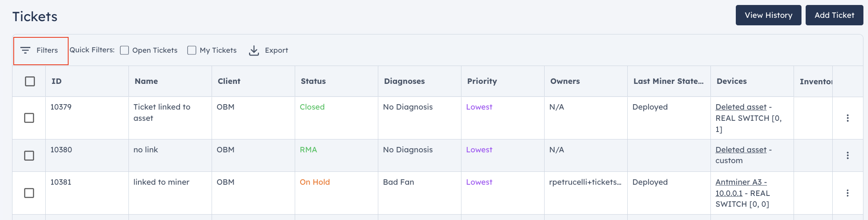The height and width of the screenshot is (220, 868).
Task: Click the Owners column header
Action: coord(565,81)
